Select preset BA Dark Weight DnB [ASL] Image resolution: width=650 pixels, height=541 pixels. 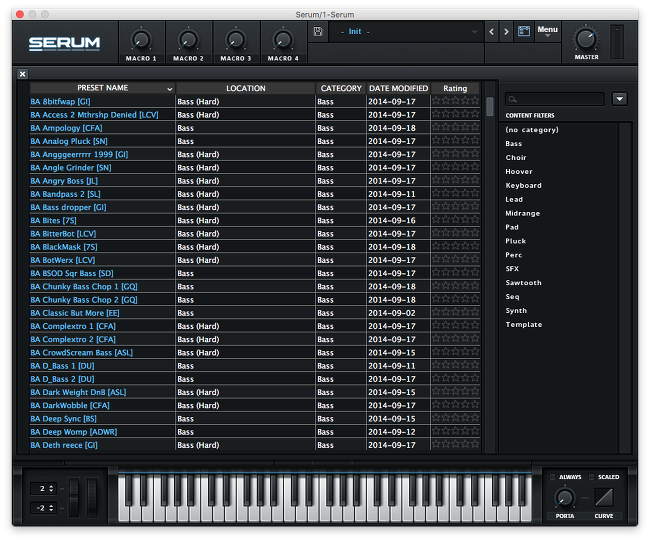pos(78,392)
